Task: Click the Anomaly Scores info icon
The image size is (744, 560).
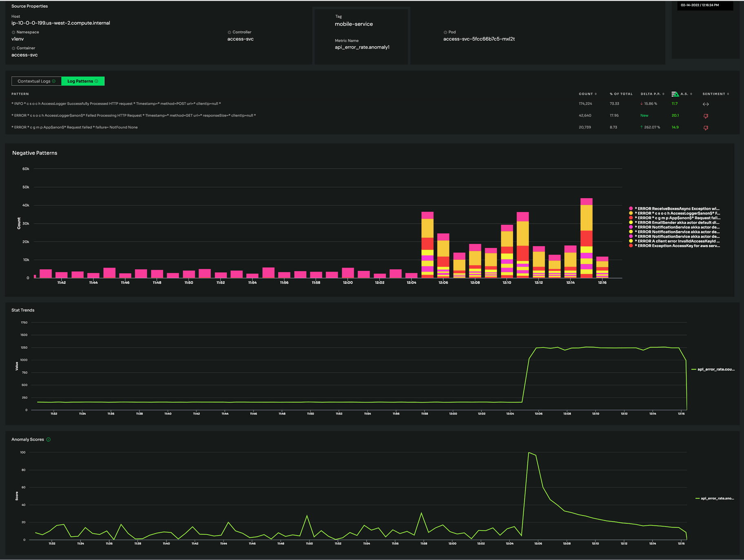Action: (x=49, y=440)
